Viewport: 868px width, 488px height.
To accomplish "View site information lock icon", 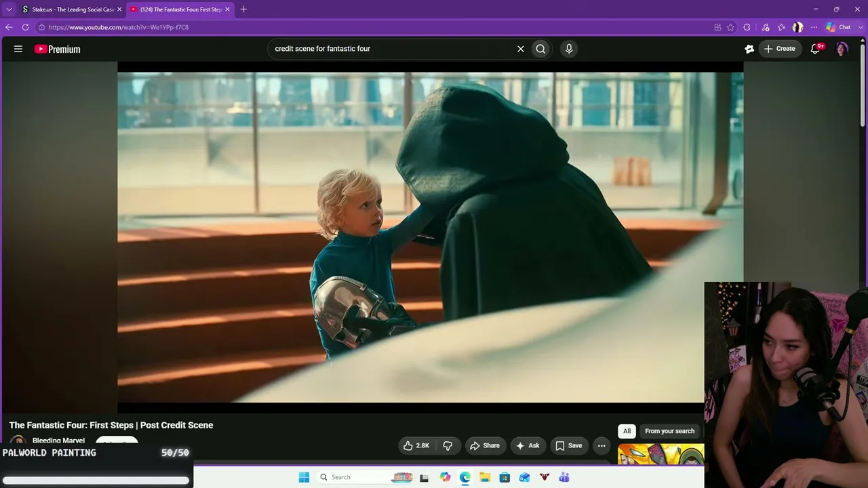I will point(41,27).
